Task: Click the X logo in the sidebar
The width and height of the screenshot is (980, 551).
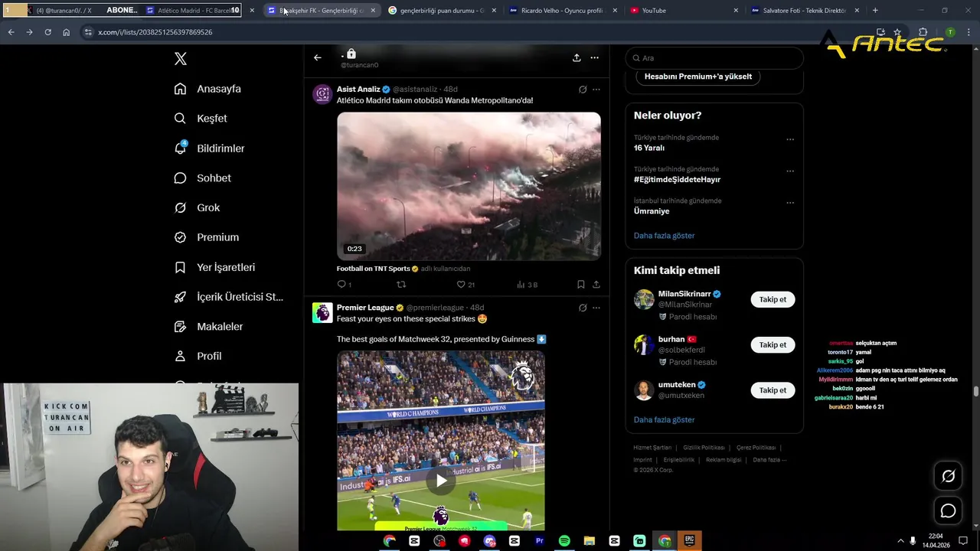Action: [x=181, y=59]
